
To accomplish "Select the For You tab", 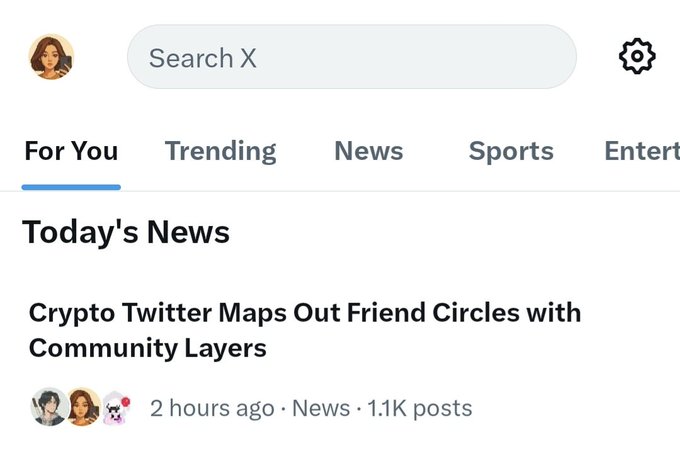I will point(71,151).
